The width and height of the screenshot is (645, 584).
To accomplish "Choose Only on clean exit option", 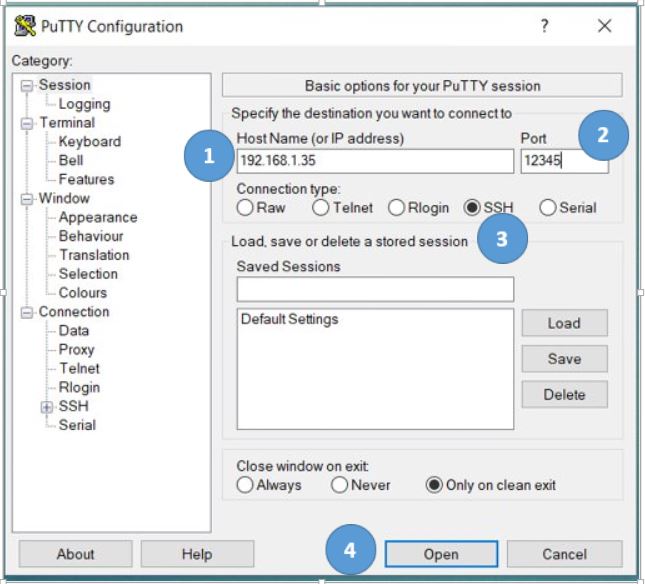I will click(434, 485).
